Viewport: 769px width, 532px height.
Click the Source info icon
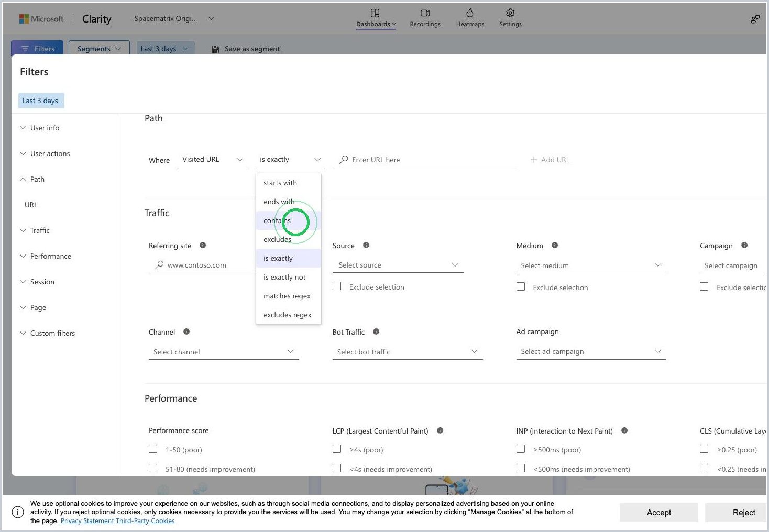click(366, 245)
